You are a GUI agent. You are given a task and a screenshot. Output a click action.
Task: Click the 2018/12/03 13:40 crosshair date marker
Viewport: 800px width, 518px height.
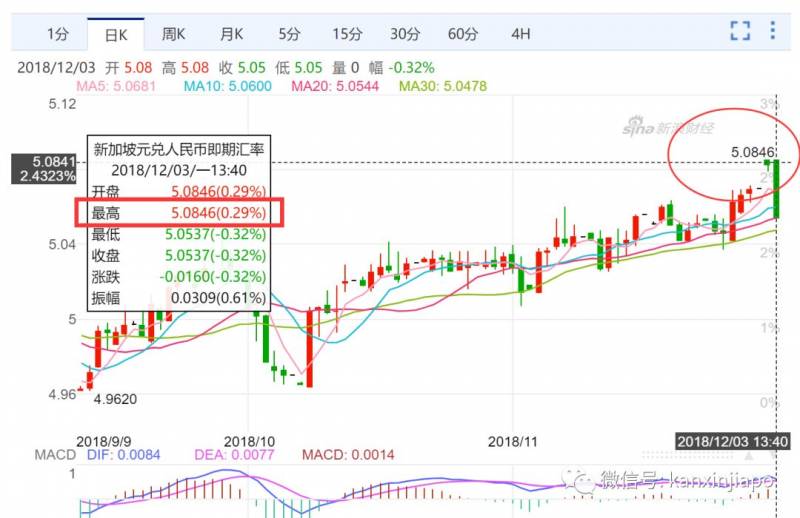pos(733,441)
